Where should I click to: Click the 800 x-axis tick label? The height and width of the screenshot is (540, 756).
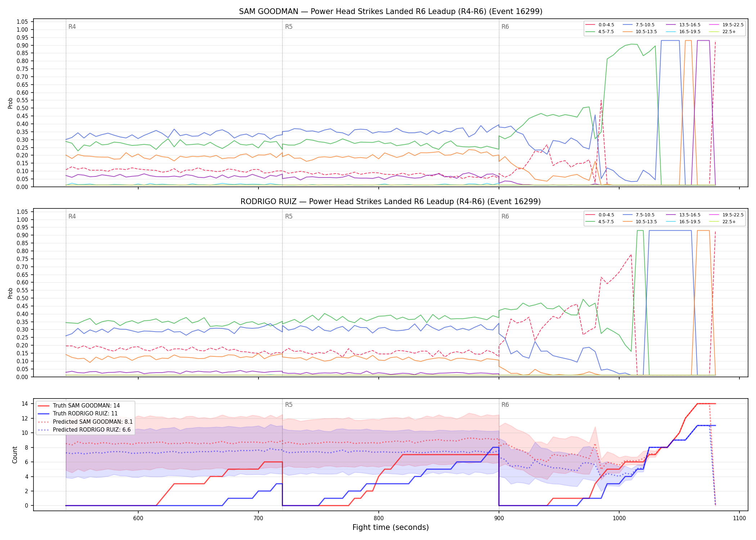378,518
